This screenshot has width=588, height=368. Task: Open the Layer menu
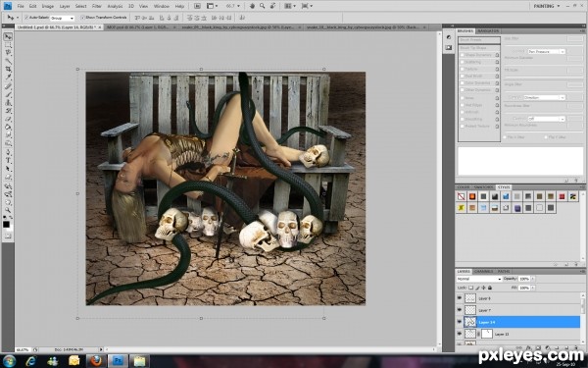click(65, 7)
